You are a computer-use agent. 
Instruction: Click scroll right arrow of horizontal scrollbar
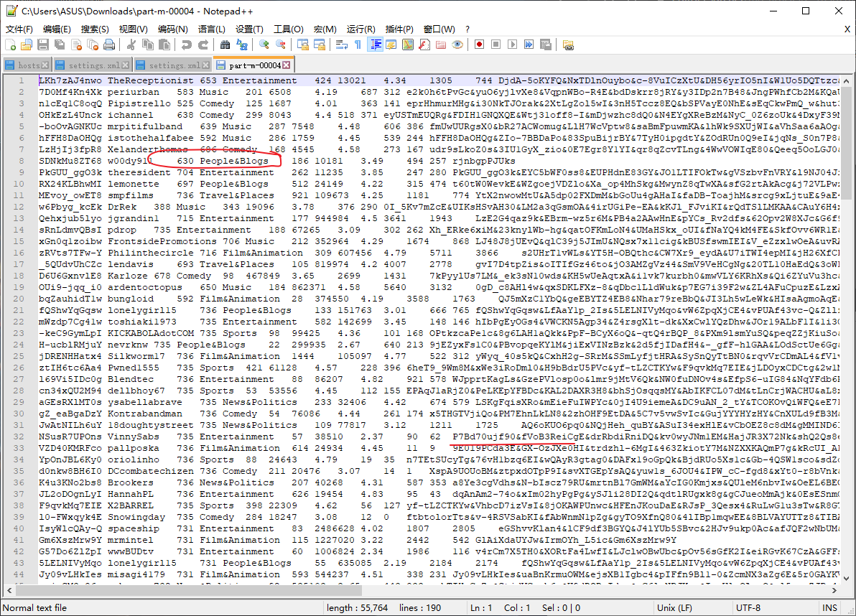(834, 590)
